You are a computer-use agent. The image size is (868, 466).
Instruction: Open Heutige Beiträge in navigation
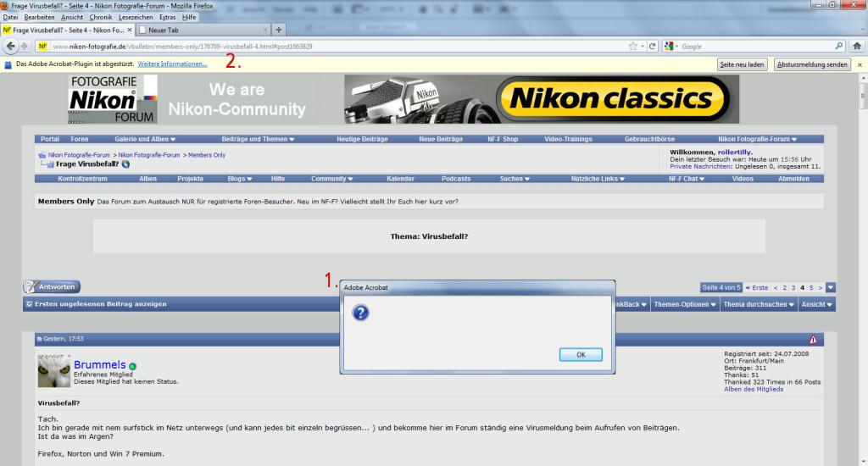(x=362, y=140)
